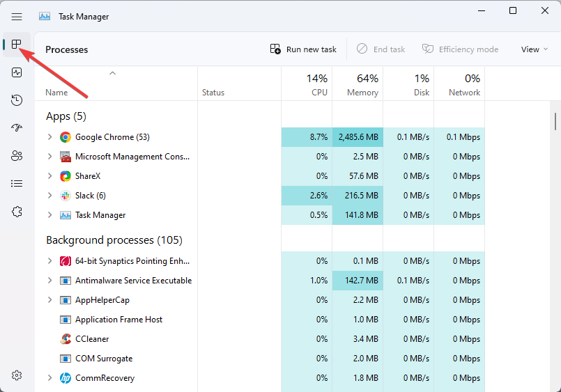
Task: Select the Application Frame Host name
Action: point(118,320)
